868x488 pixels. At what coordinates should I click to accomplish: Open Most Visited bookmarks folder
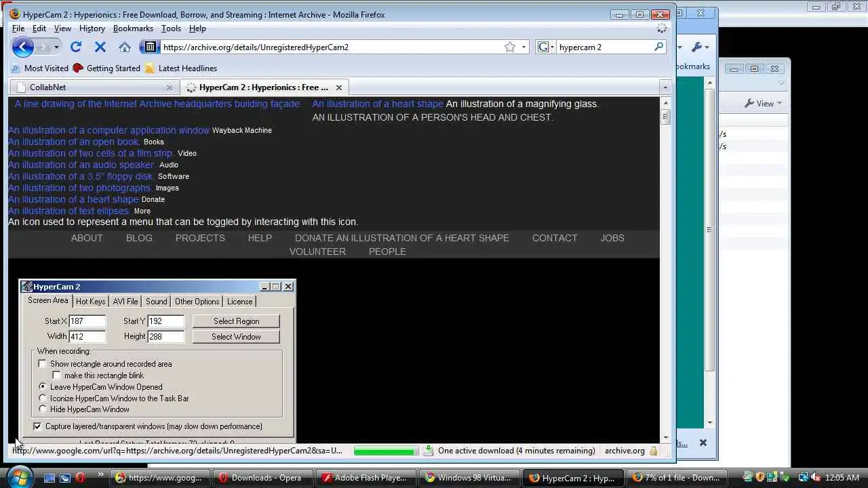coord(40,68)
